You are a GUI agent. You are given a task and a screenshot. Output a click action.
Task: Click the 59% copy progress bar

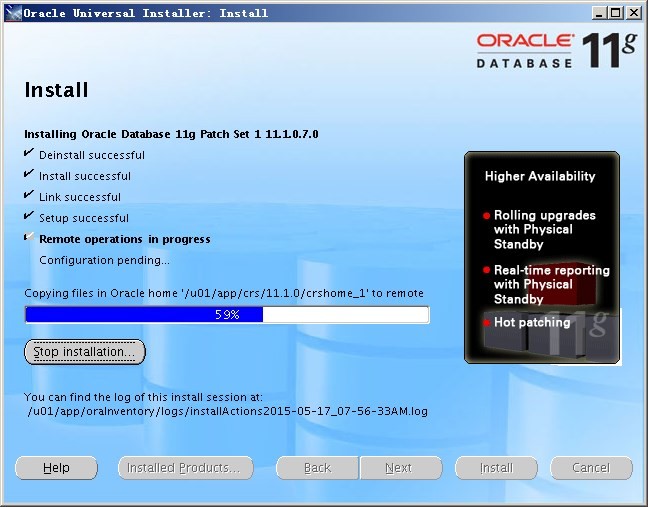coord(227,314)
